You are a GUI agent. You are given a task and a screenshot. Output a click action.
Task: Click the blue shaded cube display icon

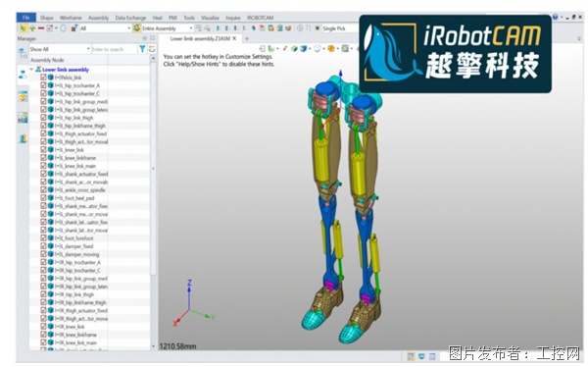tap(303, 48)
